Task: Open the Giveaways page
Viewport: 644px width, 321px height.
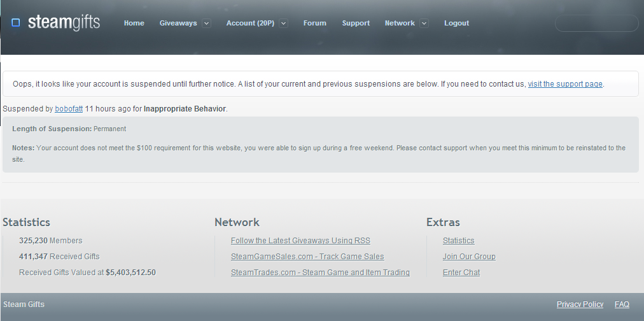Action: tap(178, 24)
